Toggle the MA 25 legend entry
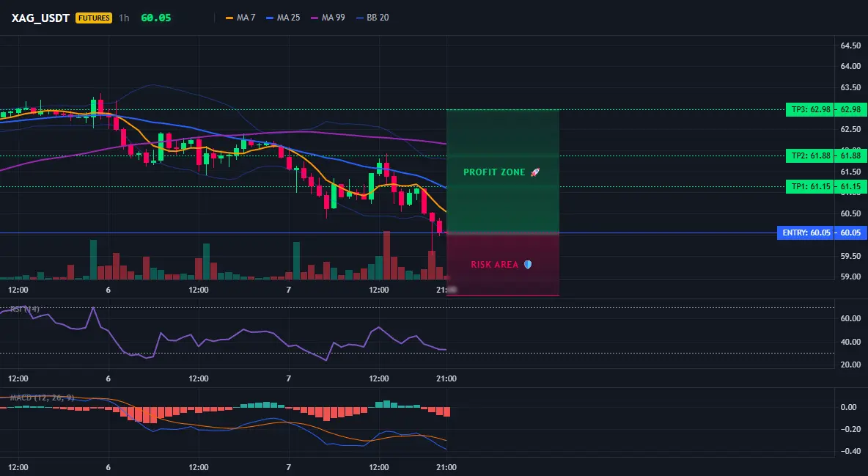Screen dimensions: 868x476 coord(283,18)
